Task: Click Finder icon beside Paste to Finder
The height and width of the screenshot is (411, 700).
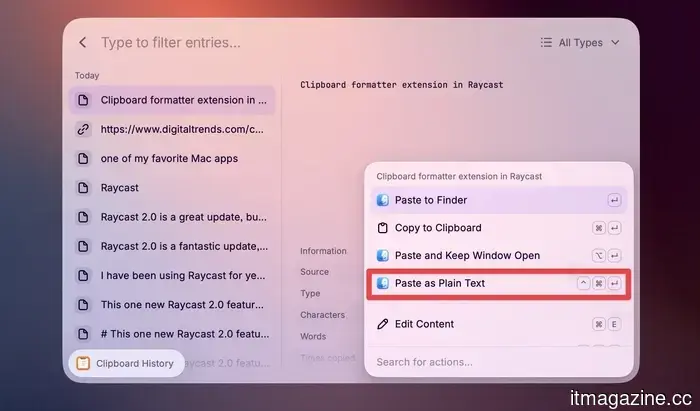Action: (x=383, y=200)
